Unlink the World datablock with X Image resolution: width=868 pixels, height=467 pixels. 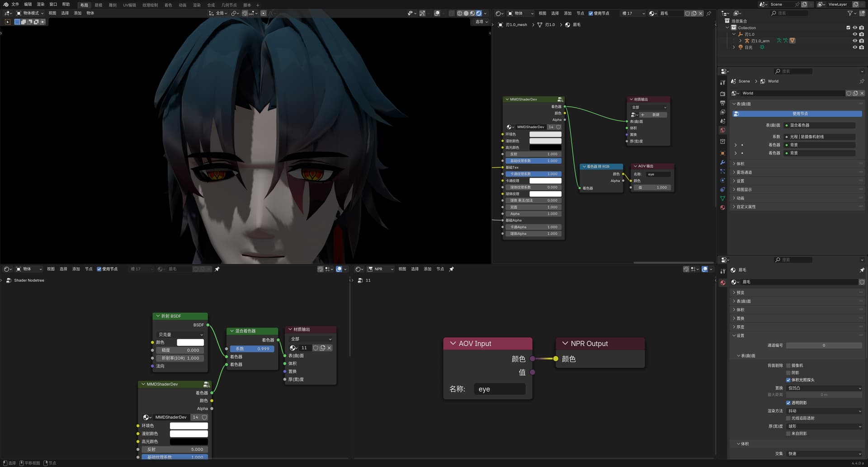(x=862, y=93)
